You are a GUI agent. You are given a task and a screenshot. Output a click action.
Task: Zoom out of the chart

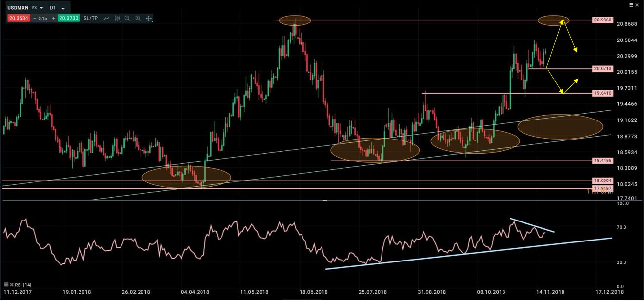127,19
